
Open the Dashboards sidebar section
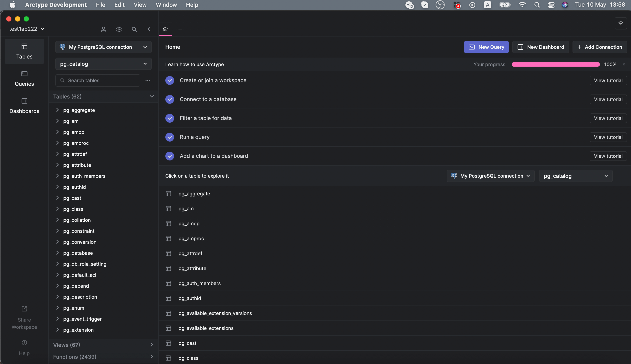(x=24, y=106)
